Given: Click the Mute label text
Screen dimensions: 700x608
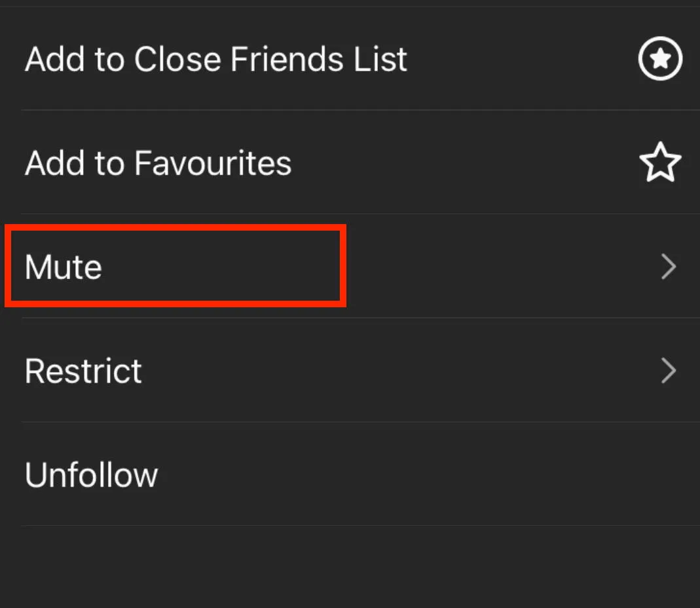Looking at the screenshot, I should [64, 267].
